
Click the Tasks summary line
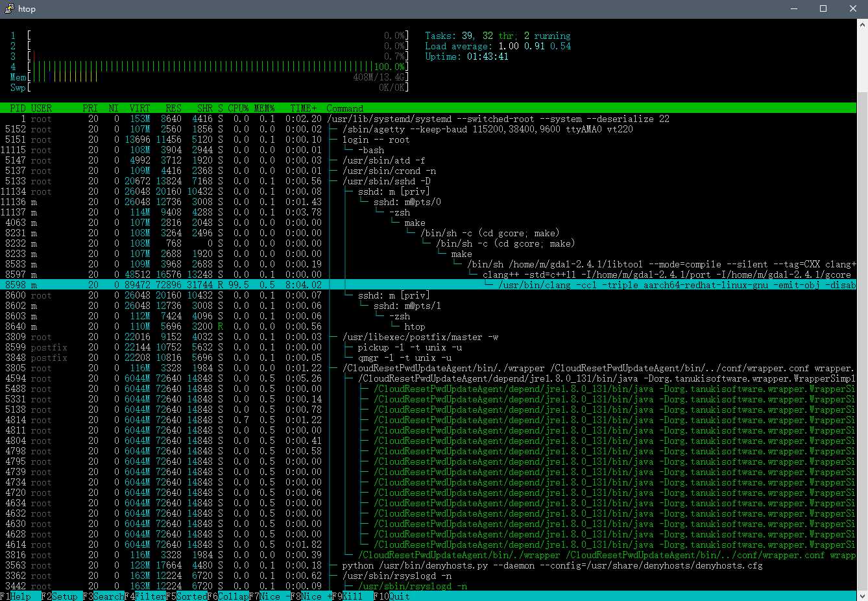pos(498,36)
